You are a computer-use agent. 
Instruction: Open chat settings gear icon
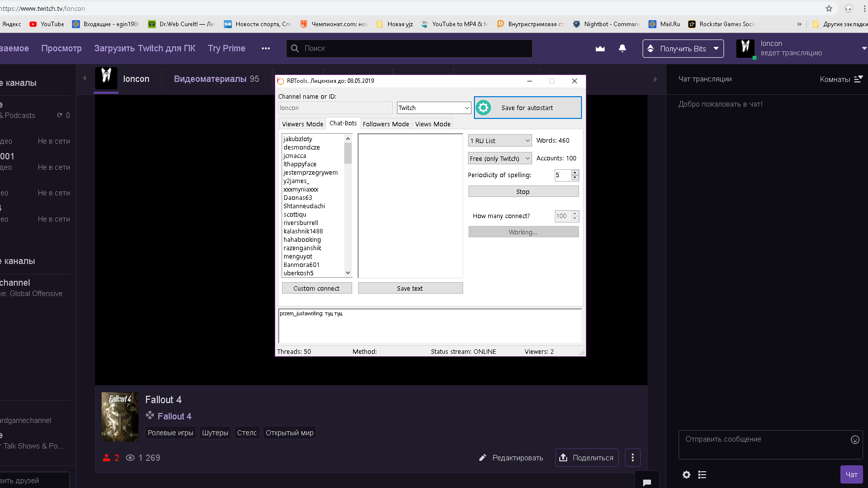tap(687, 475)
